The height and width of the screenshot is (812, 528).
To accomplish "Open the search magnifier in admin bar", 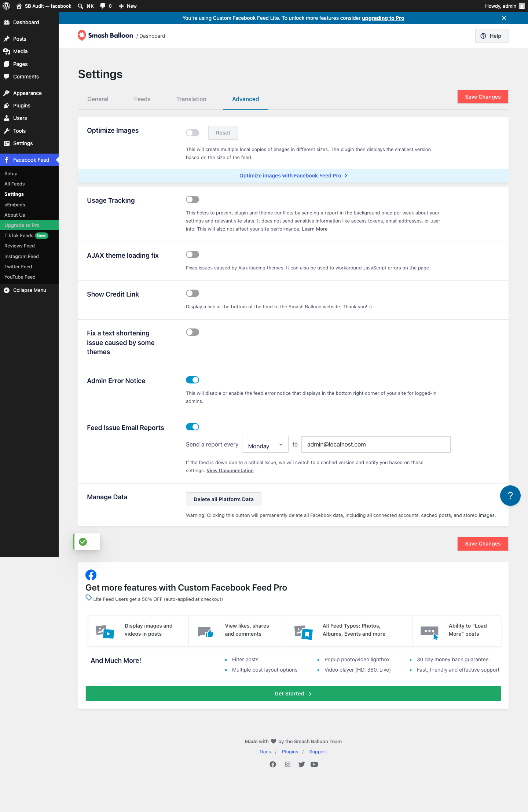I will [x=80, y=6].
